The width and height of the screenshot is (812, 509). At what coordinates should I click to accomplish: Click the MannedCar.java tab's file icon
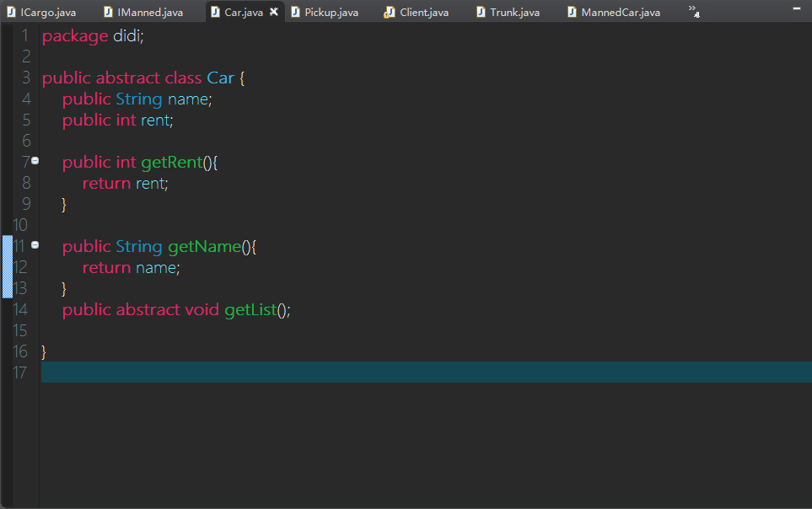pyautogui.click(x=572, y=13)
